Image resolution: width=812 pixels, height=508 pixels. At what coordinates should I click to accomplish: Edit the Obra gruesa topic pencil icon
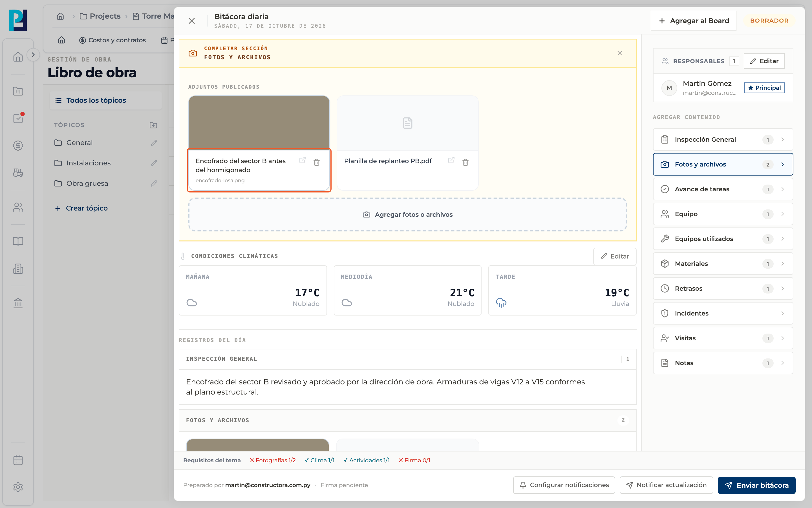154,183
